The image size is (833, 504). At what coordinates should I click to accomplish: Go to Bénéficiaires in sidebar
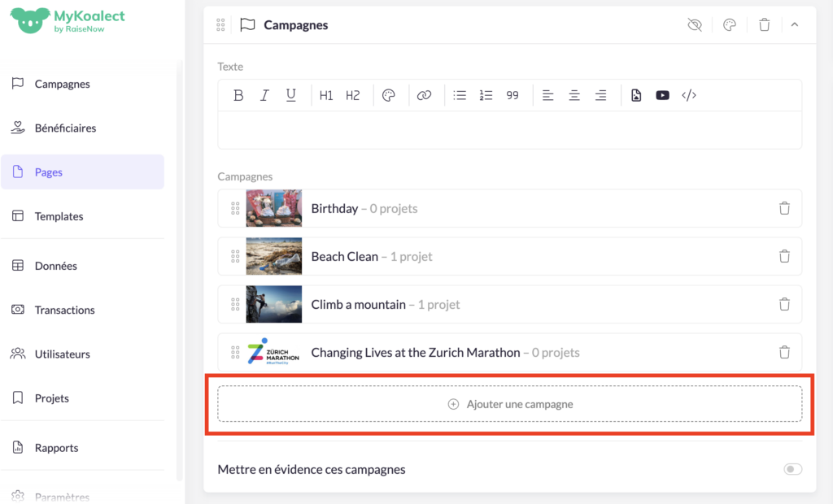[x=65, y=128]
